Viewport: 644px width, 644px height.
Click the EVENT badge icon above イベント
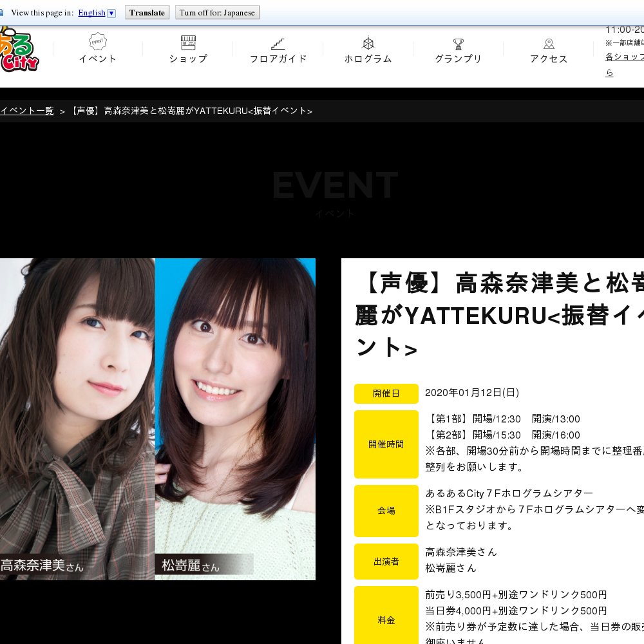click(x=98, y=41)
